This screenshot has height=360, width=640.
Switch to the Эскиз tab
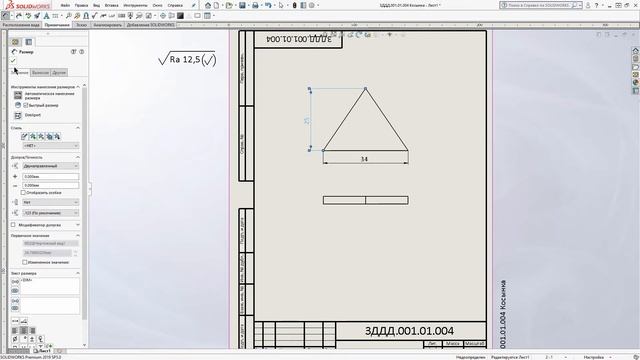(82, 25)
